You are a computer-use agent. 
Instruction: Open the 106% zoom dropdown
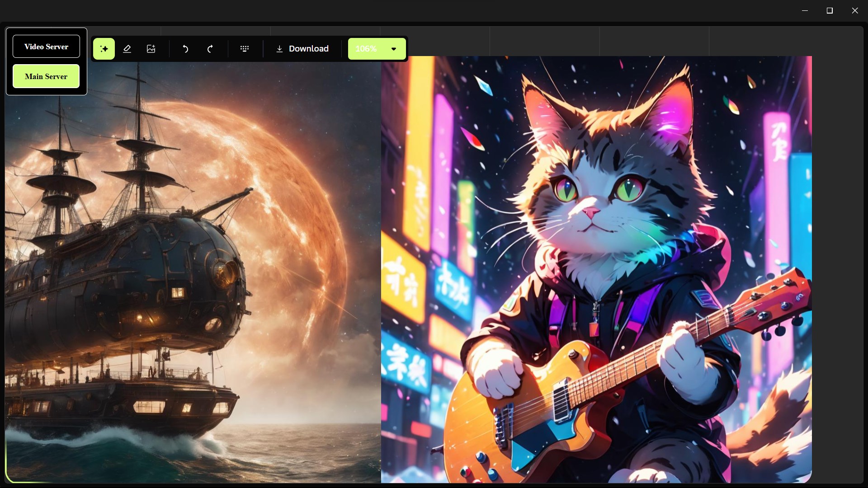click(x=366, y=49)
